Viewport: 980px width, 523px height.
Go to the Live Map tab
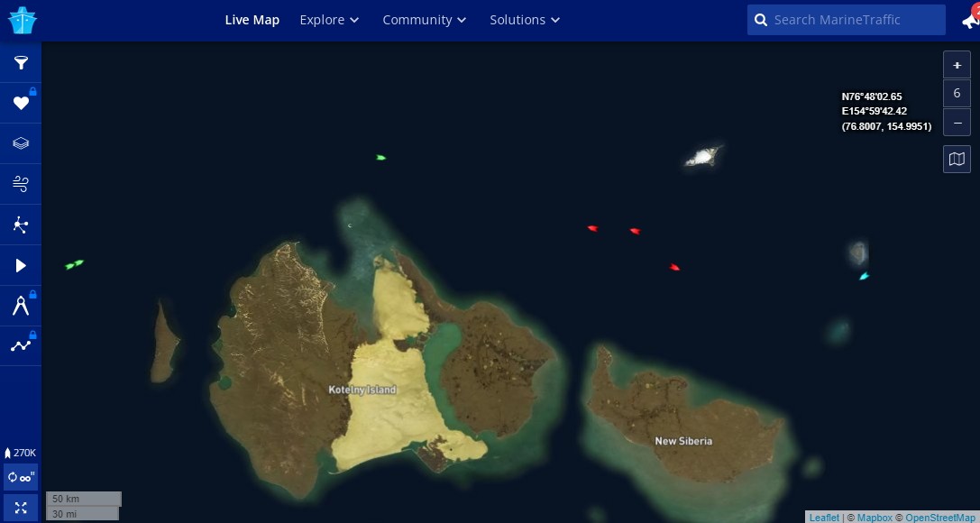point(252,20)
